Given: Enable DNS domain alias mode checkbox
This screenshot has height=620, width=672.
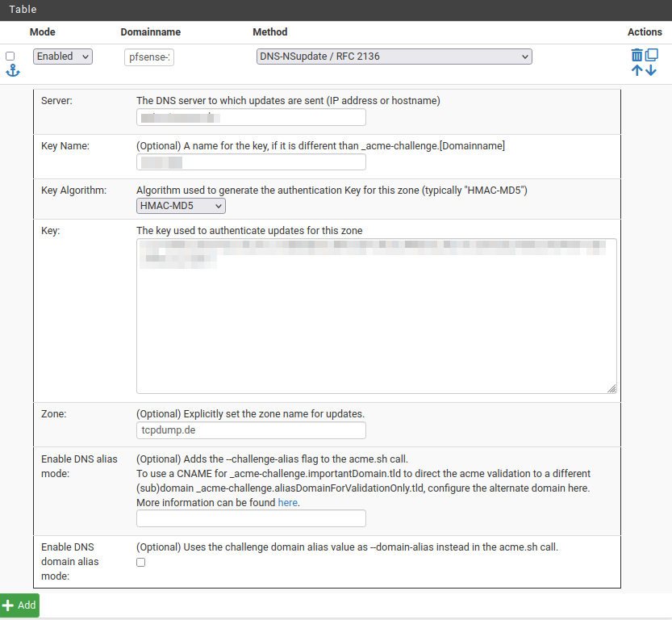Looking at the screenshot, I should pos(141,563).
